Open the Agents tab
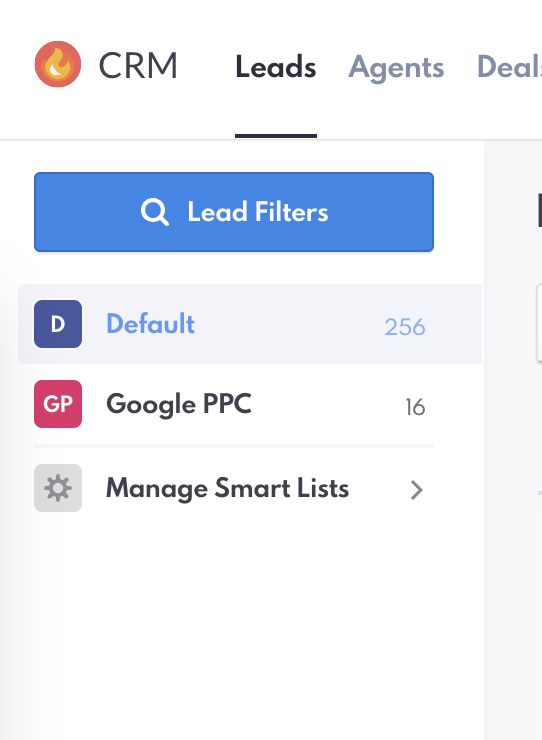 point(396,68)
